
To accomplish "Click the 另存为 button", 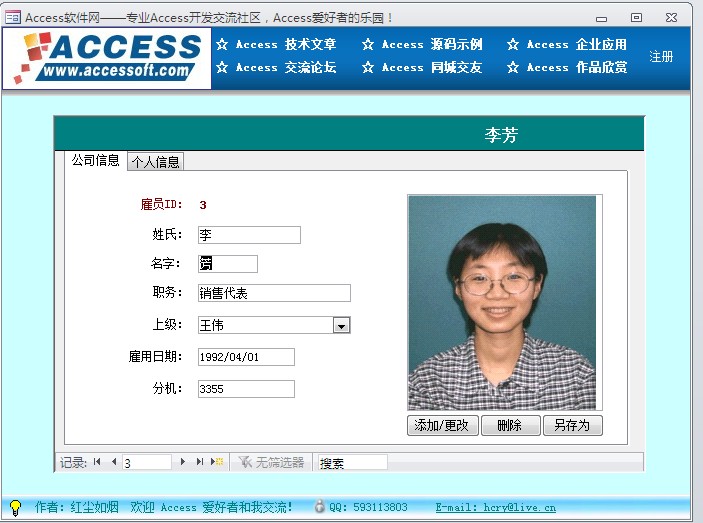I will click(x=572, y=425).
